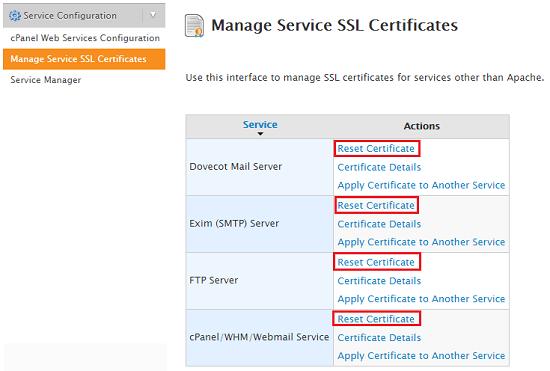The width and height of the screenshot is (550, 371).
Task: View Certificate Details for Exim (SMTP) Server
Action: click(379, 224)
